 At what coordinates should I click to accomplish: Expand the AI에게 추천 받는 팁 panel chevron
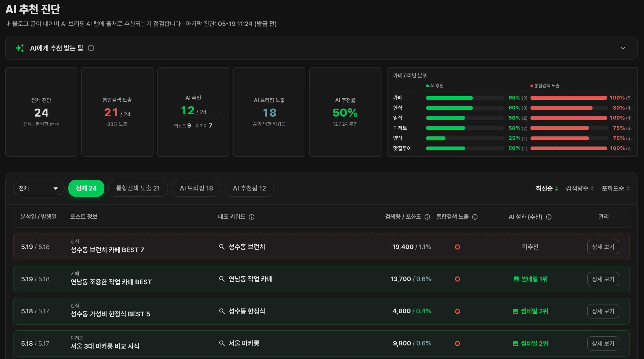(x=623, y=48)
